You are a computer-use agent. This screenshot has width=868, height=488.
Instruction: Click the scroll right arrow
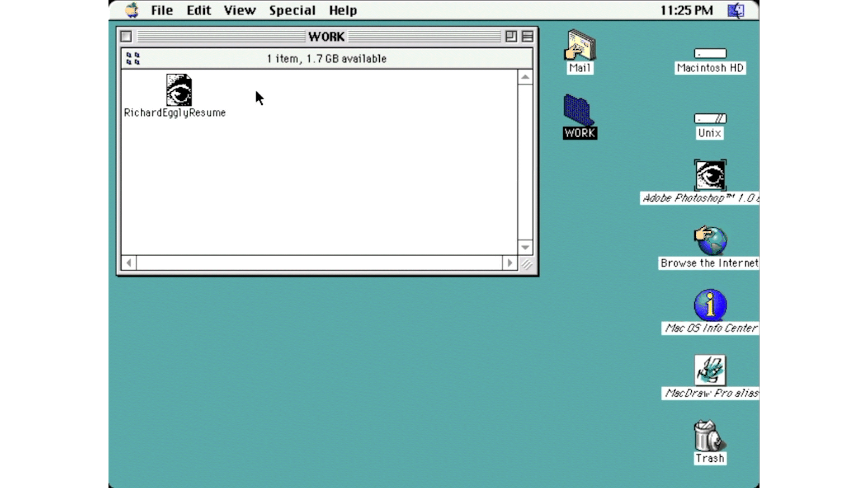509,263
